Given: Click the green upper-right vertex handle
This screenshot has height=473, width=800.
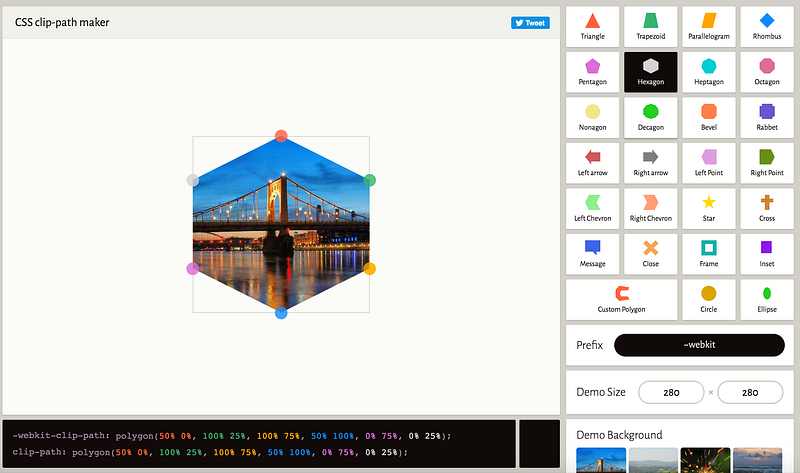Looking at the screenshot, I should (x=369, y=180).
